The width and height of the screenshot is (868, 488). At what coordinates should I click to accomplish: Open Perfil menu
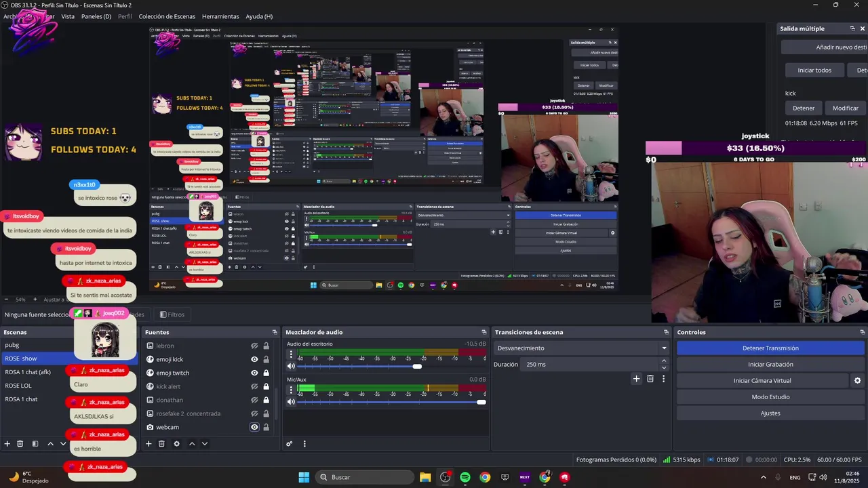point(125,16)
